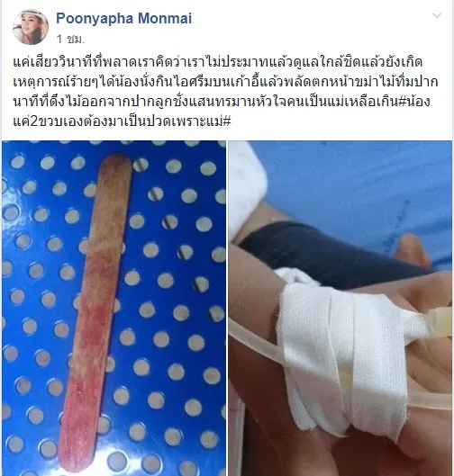
Task: Open Poonyapha Monmai's profile picture
Action: [x=31, y=27]
